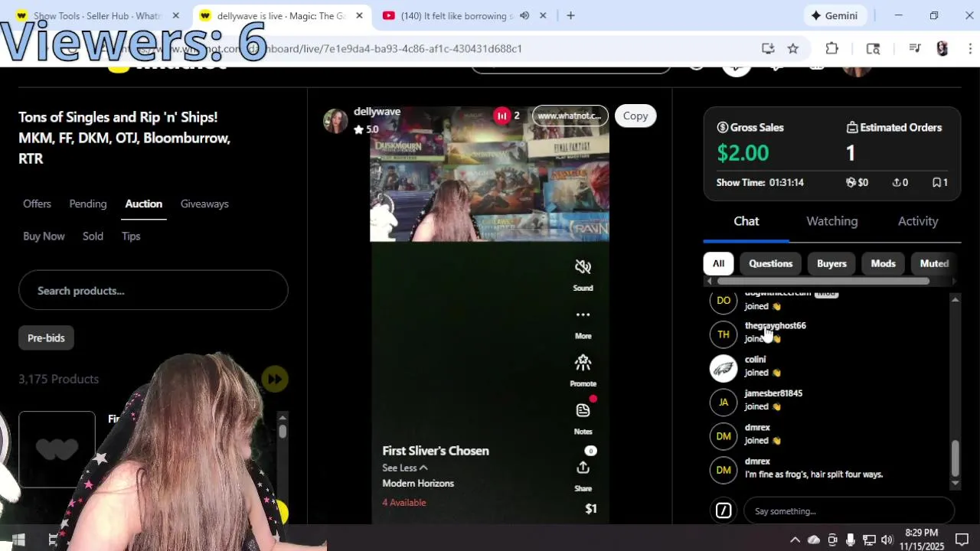Screen dimensions: 980x551
Task: Open the Notes icon
Action: (583, 411)
